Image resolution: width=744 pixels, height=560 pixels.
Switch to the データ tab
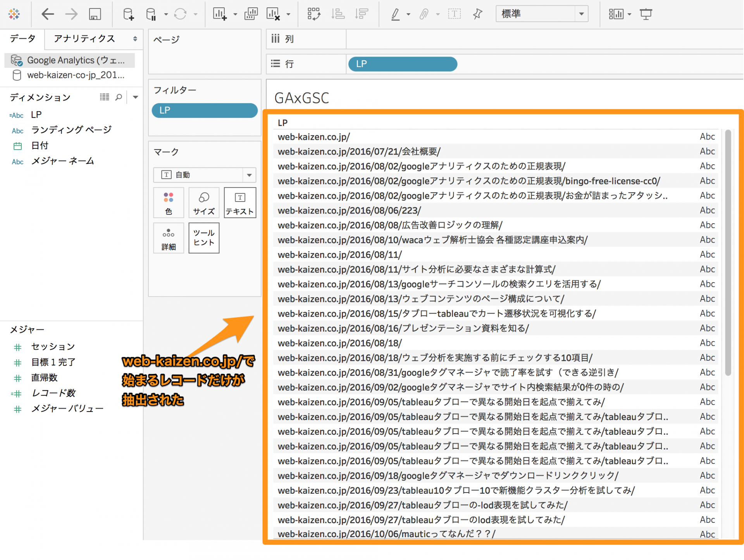coord(22,38)
